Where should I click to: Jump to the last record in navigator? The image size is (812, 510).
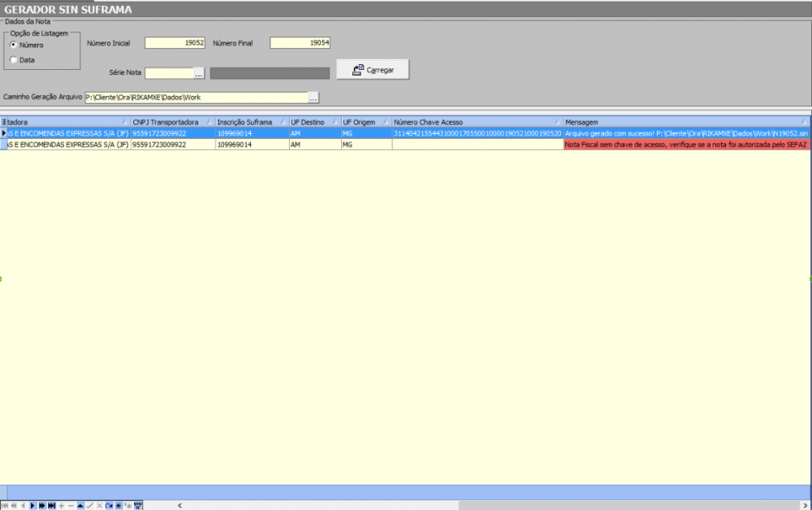point(52,505)
